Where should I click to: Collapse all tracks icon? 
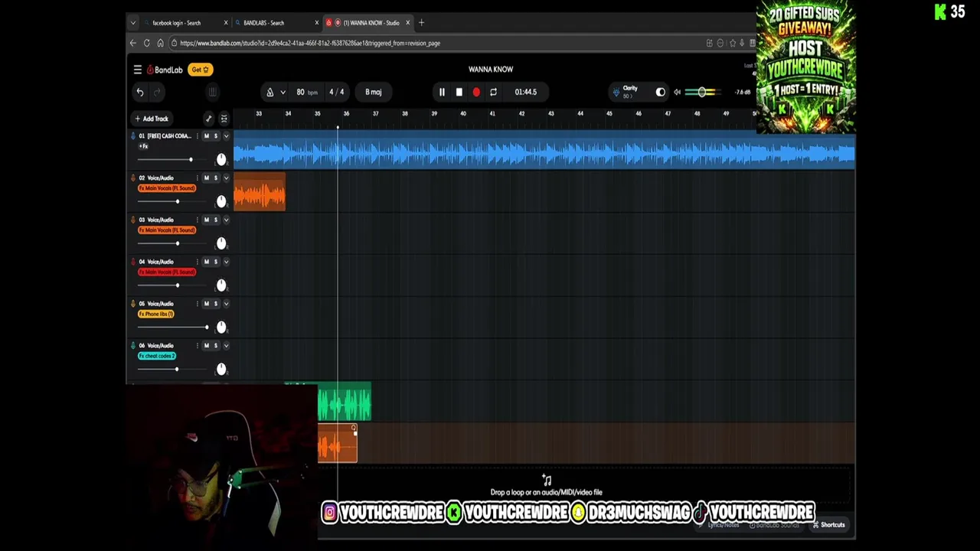tap(224, 119)
